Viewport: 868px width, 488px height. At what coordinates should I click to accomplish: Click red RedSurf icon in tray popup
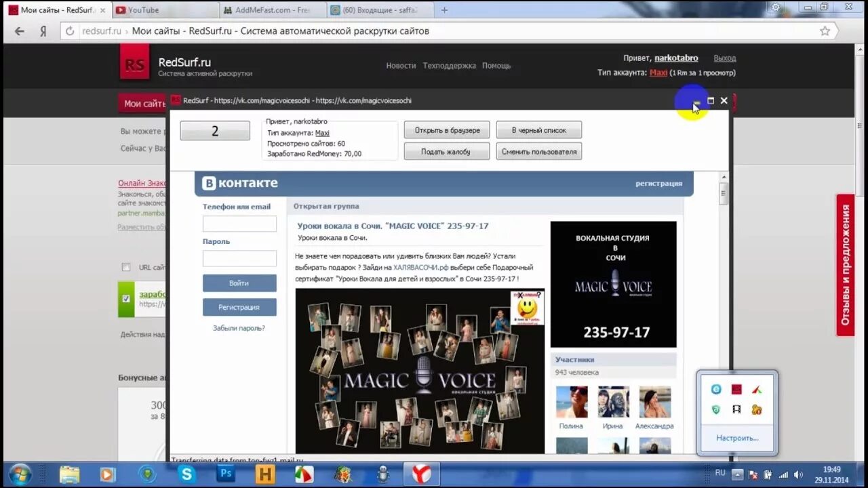[x=736, y=389]
